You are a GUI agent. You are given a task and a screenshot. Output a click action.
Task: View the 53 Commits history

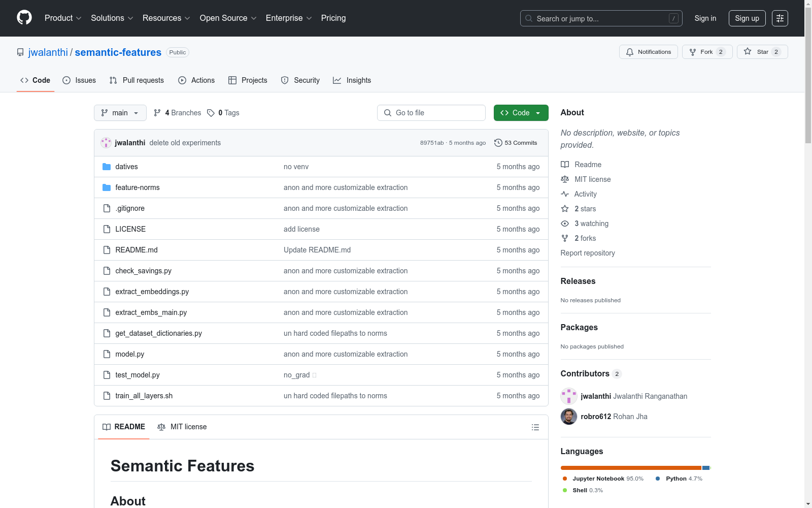pos(516,143)
